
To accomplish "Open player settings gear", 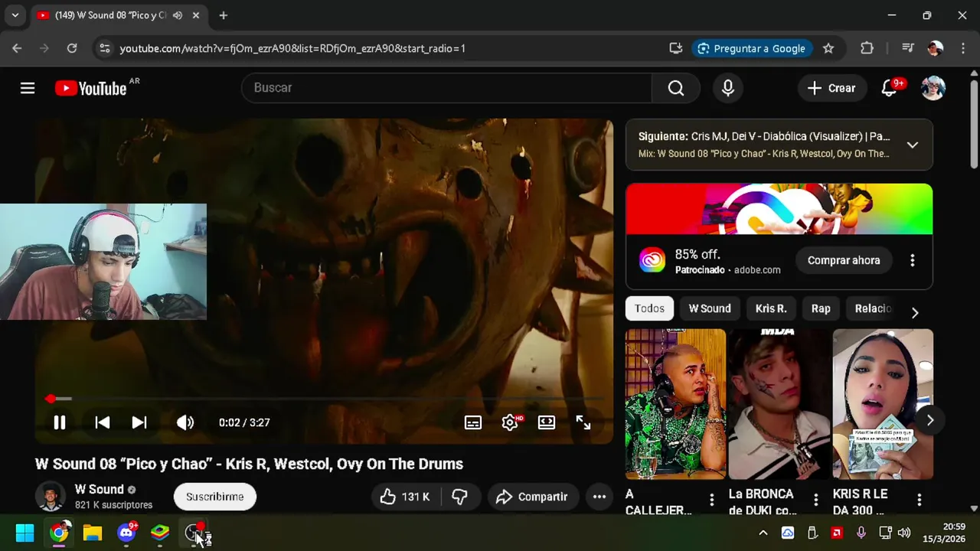I will click(510, 422).
